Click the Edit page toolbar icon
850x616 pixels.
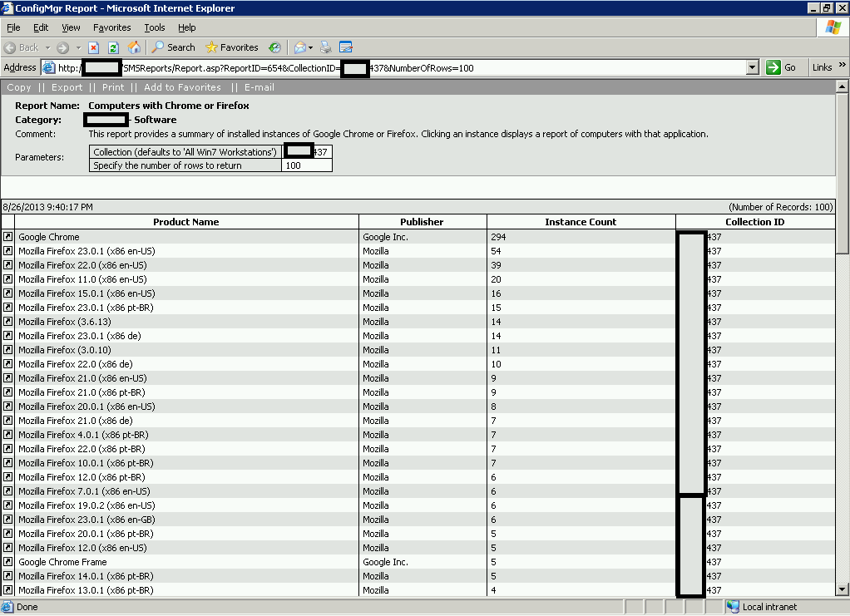click(x=346, y=47)
